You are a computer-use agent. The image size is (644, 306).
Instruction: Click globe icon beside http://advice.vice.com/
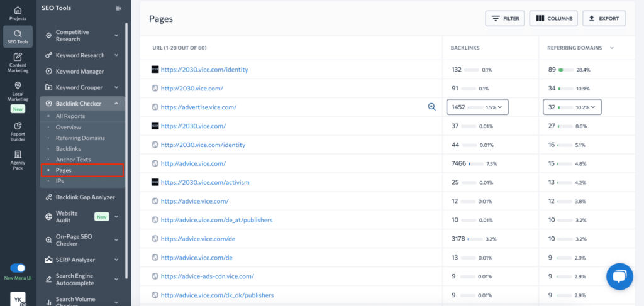pyautogui.click(x=155, y=163)
